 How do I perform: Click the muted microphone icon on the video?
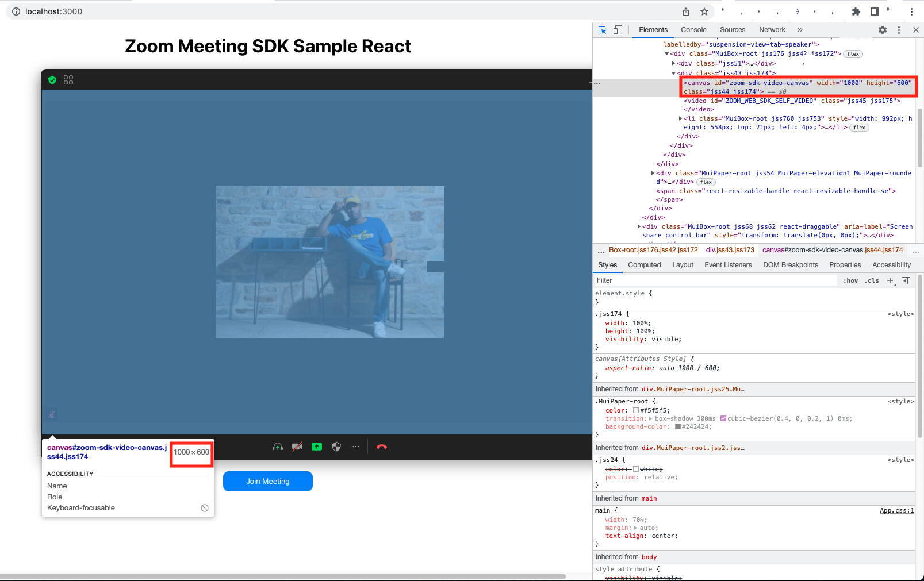(52, 414)
